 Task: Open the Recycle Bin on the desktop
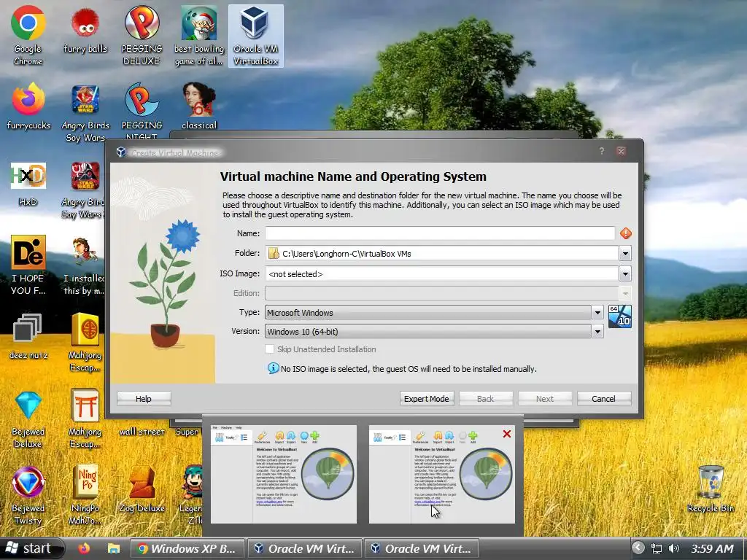[x=711, y=489]
